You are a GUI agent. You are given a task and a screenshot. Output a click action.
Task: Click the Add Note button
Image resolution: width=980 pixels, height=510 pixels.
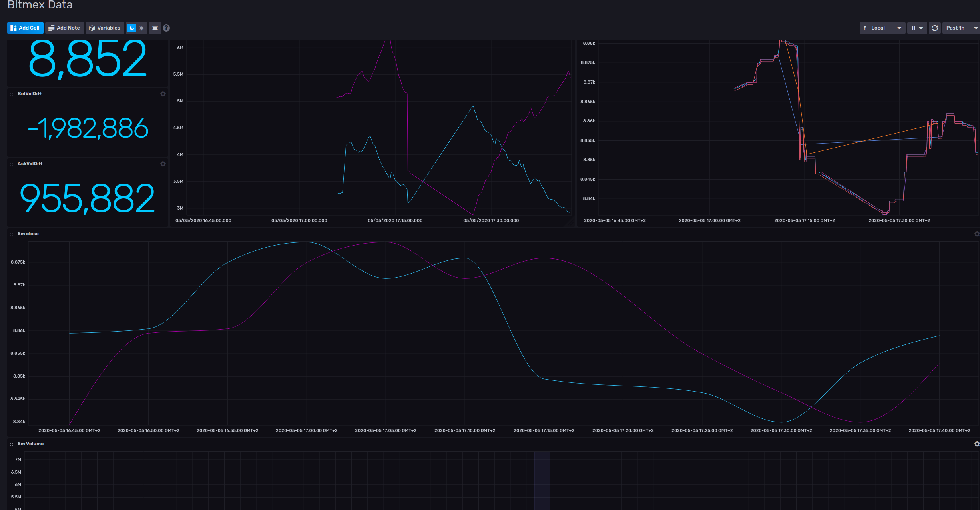(x=64, y=28)
